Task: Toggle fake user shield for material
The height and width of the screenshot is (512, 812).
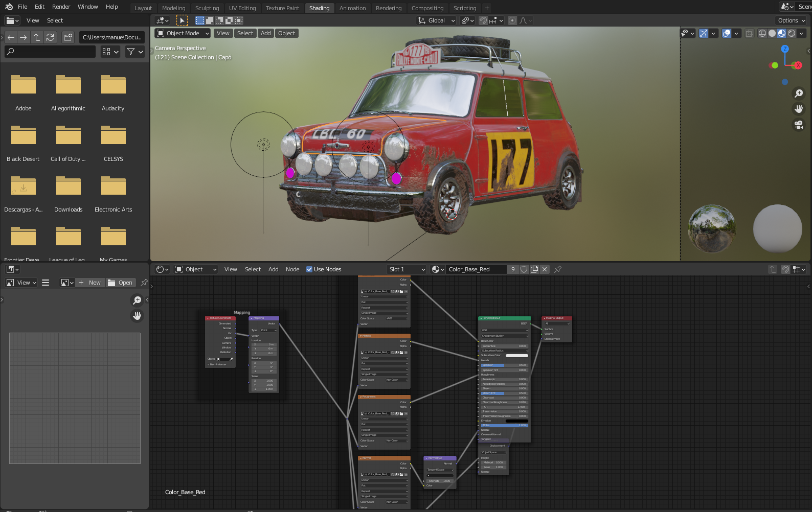Action: coord(524,269)
